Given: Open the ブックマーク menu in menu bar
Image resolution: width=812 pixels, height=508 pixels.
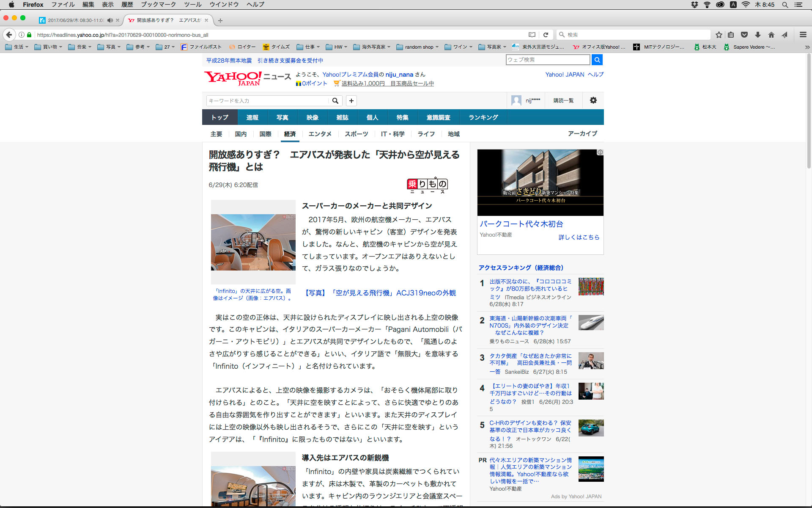Looking at the screenshot, I should pos(158,4).
